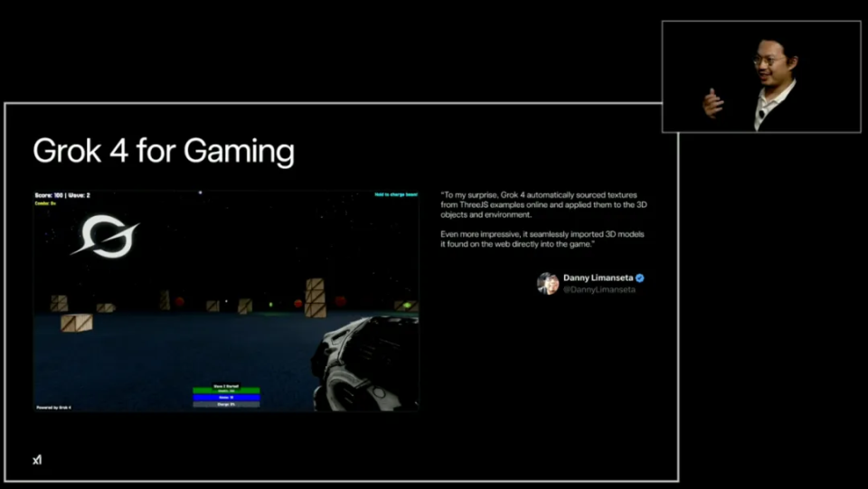Click the blue verified badge beside Danny Limanseta
The width and height of the screenshot is (868, 489).
pyautogui.click(x=640, y=278)
